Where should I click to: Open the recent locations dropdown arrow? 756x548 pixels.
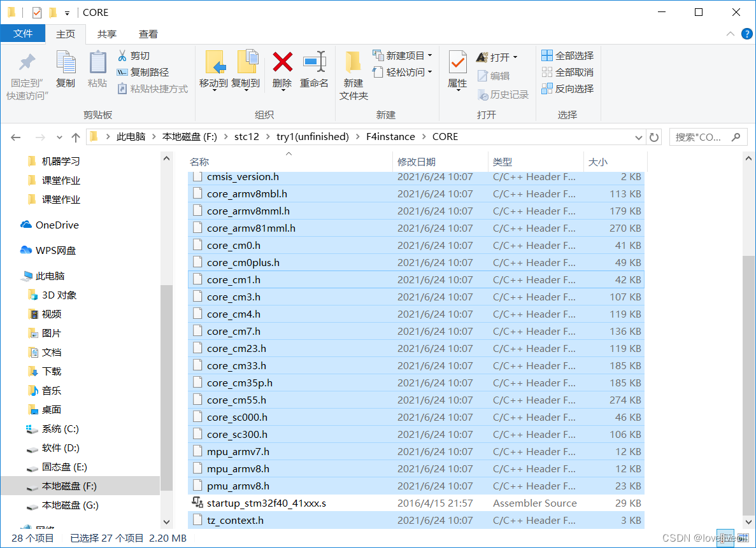click(59, 137)
